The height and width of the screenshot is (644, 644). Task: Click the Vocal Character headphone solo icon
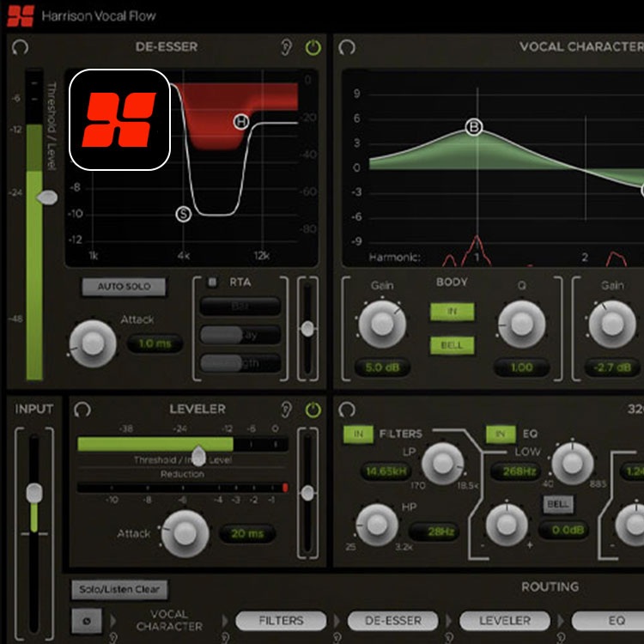[347, 47]
